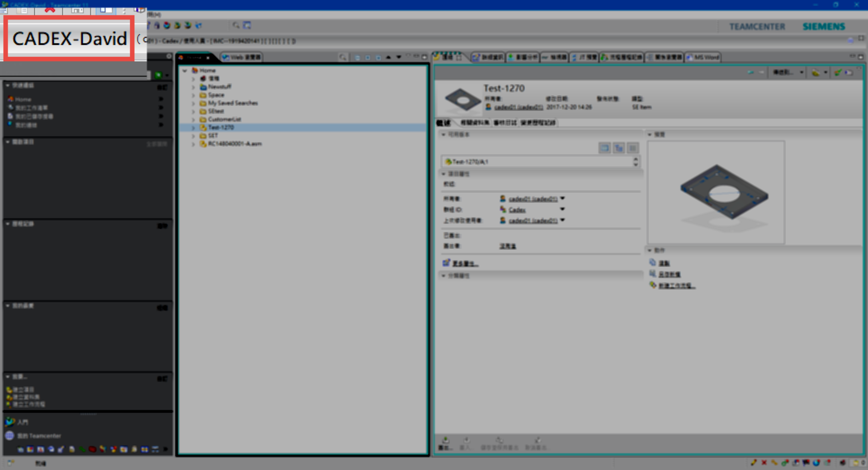Screen dimensions: 868x470
Task: Click the revision list stepper arrows
Action: [x=636, y=161]
